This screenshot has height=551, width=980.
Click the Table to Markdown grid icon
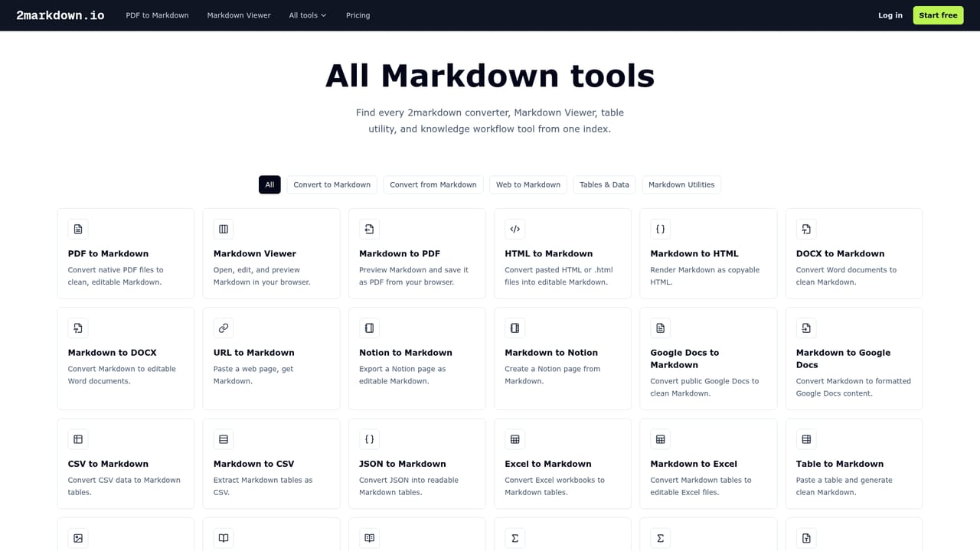point(806,439)
